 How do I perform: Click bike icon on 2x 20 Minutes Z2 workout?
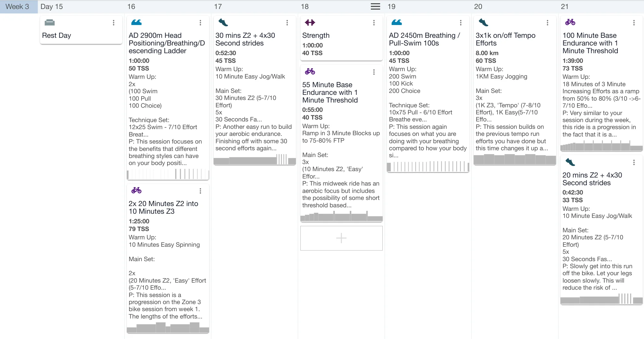click(x=136, y=191)
